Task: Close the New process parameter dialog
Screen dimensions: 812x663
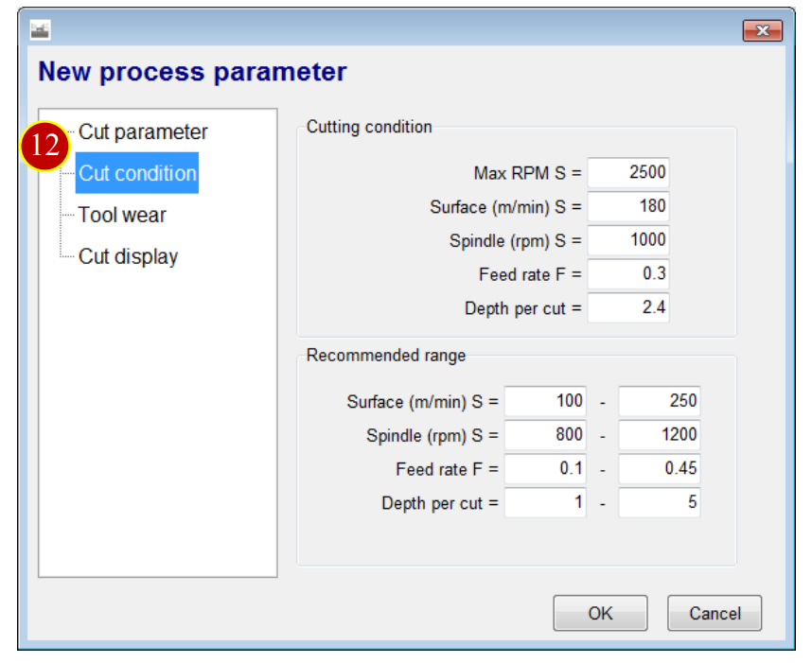Action: click(x=762, y=30)
